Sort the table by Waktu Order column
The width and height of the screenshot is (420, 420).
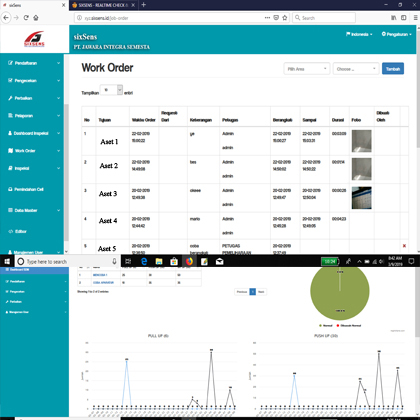coord(144,120)
